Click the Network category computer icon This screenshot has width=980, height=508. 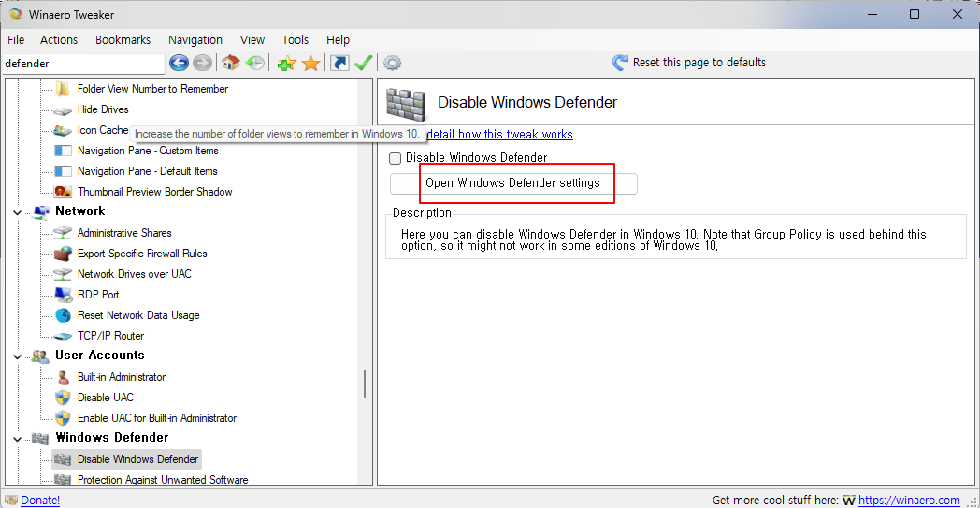tap(40, 211)
